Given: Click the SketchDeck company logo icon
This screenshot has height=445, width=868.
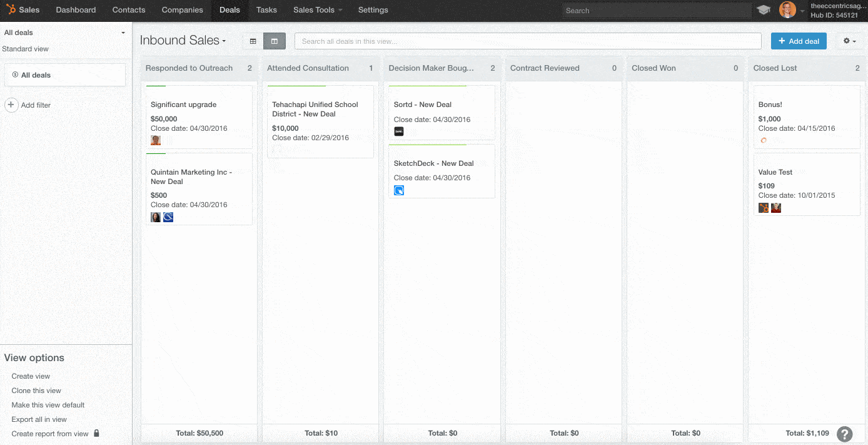Looking at the screenshot, I should pos(399,190).
